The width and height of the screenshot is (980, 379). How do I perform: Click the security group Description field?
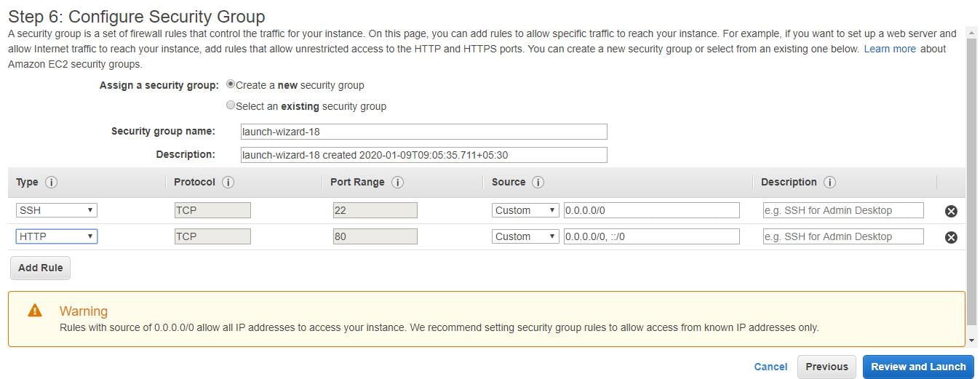pyautogui.click(x=423, y=155)
